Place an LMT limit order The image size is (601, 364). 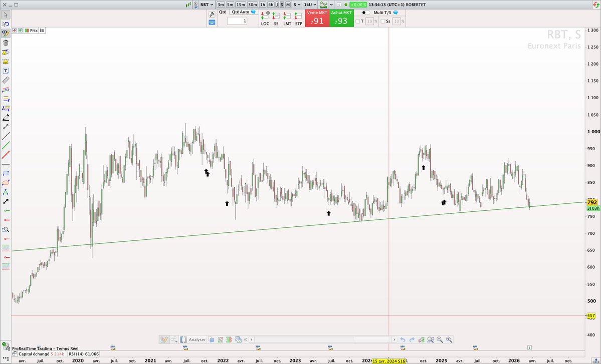pyautogui.click(x=287, y=19)
